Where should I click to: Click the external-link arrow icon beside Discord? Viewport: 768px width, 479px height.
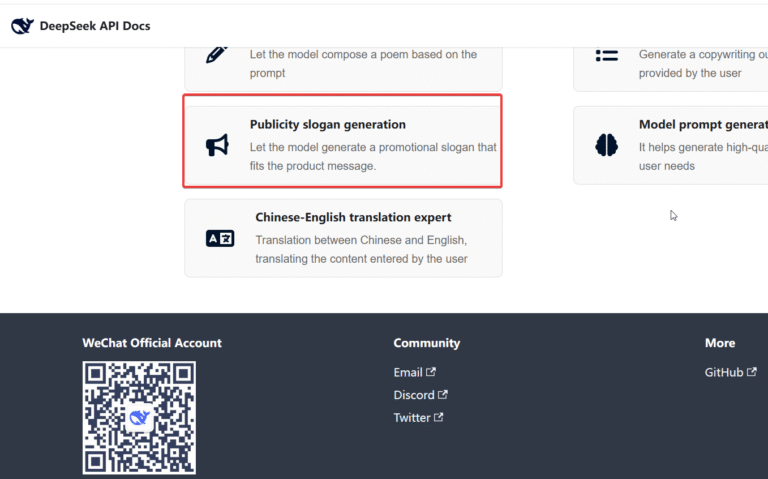pyautogui.click(x=443, y=395)
